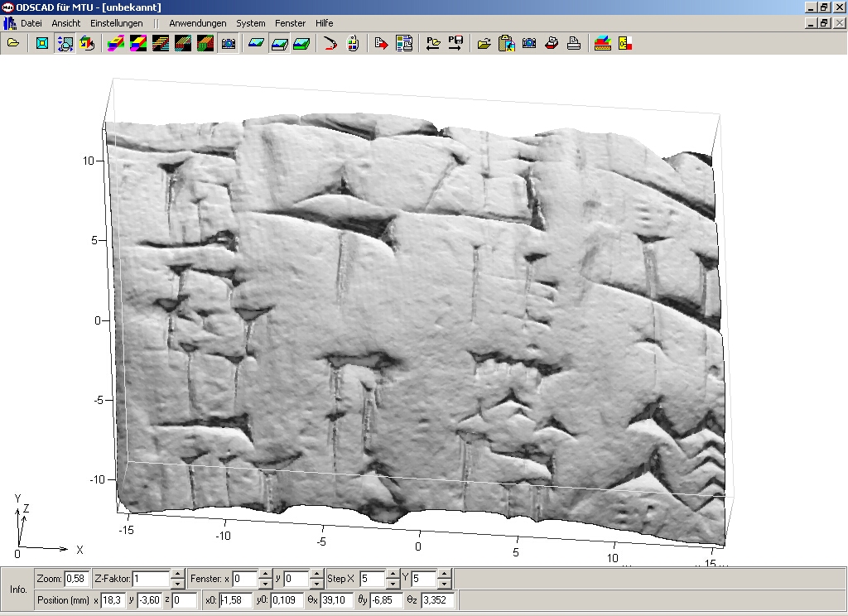This screenshot has height=616, width=848.
Task: Click the θx rotation angle field
Action: click(337, 599)
